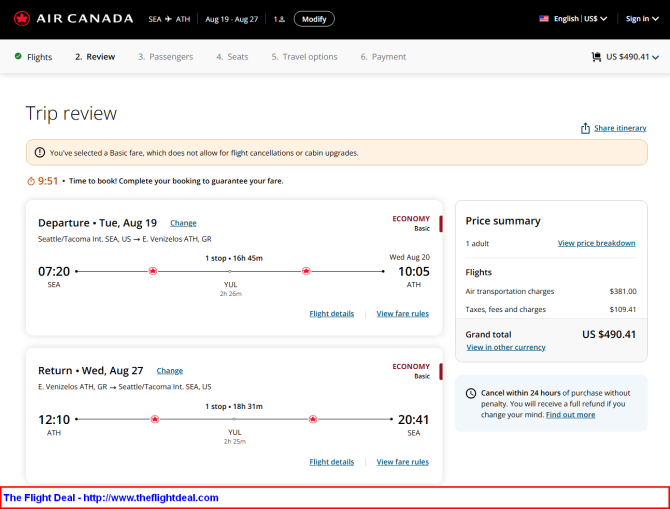Click View in other currency link
Image resolution: width=670 pixels, height=509 pixels.
tap(506, 347)
